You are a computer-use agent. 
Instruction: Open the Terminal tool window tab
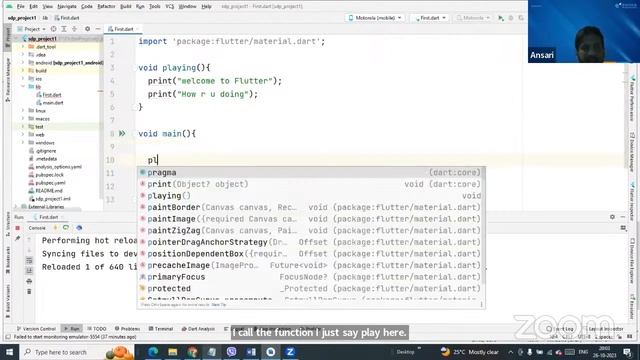(x=161, y=329)
